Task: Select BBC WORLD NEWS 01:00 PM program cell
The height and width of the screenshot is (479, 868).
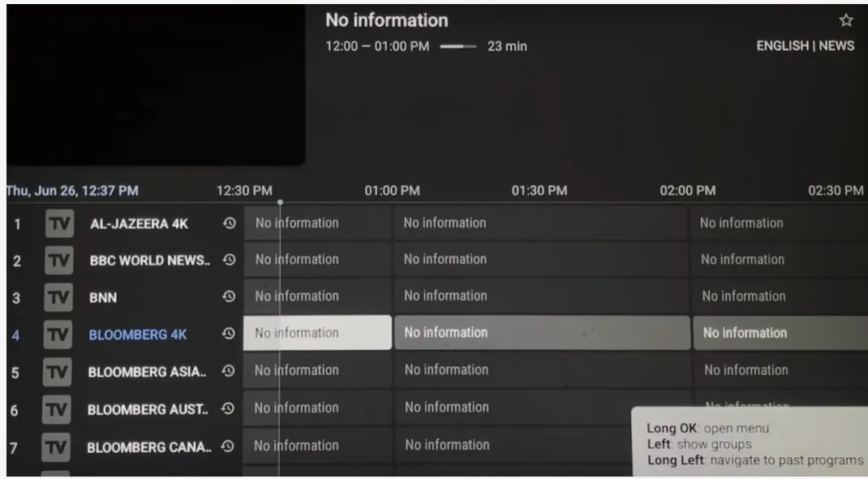Action: pyautogui.click(x=541, y=259)
